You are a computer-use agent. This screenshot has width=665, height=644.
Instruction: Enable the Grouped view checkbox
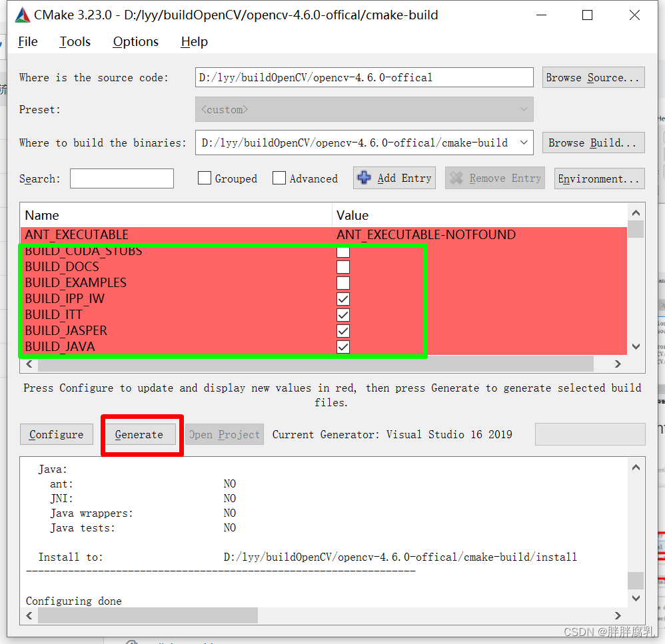[x=205, y=178]
